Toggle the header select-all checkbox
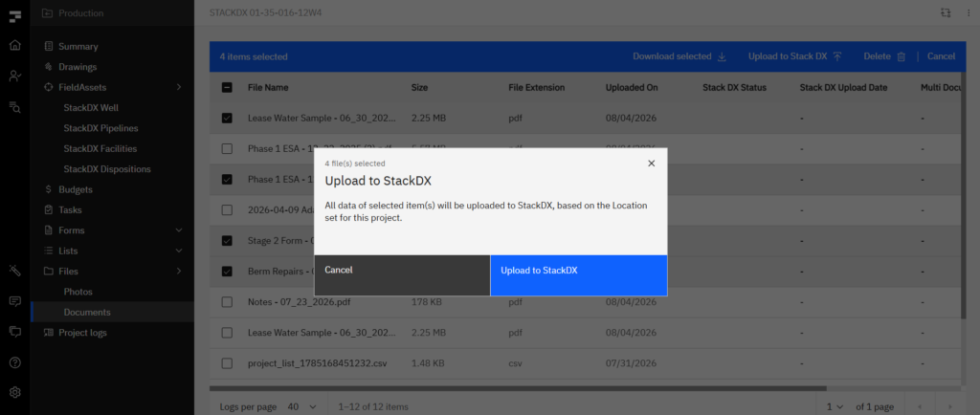This screenshot has height=415, width=980. pyautogui.click(x=227, y=88)
